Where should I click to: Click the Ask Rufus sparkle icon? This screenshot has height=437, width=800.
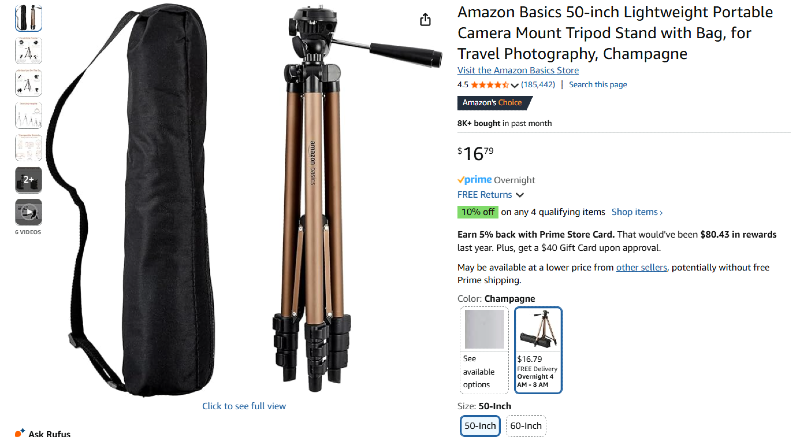[x=20, y=433]
